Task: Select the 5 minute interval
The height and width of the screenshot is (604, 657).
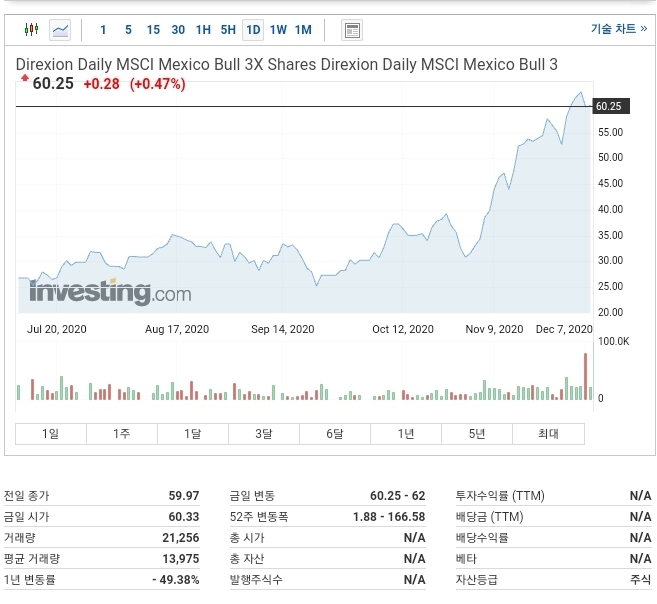Action: tap(128, 30)
